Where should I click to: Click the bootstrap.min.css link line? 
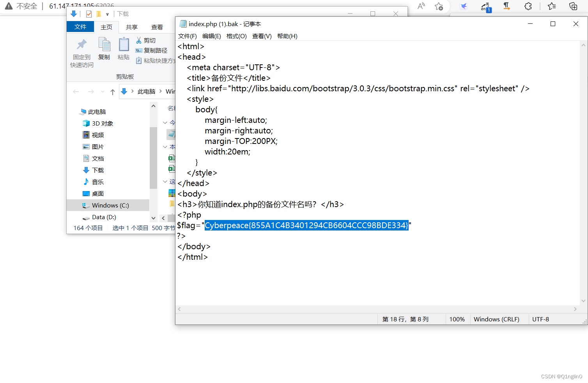click(358, 89)
